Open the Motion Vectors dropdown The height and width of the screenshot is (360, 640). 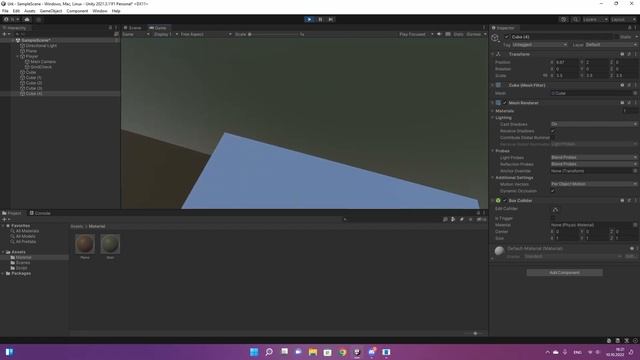pyautogui.click(x=594, y=184)
